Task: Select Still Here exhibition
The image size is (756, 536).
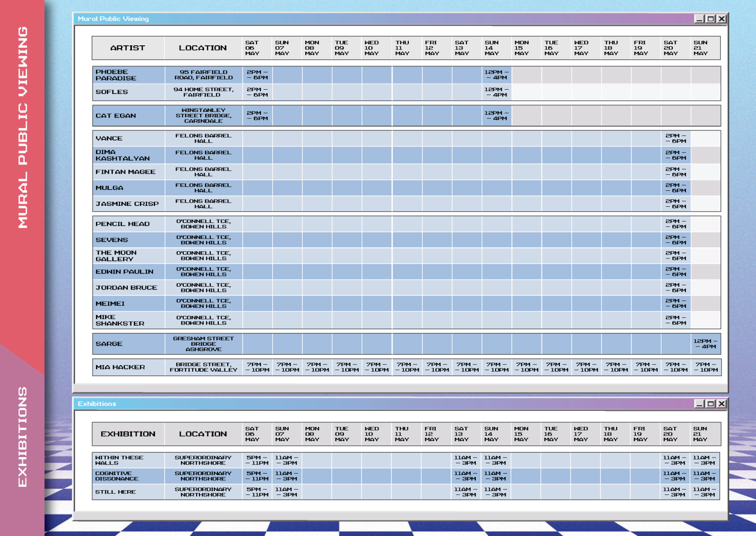Action: click(x=115, y=492)
